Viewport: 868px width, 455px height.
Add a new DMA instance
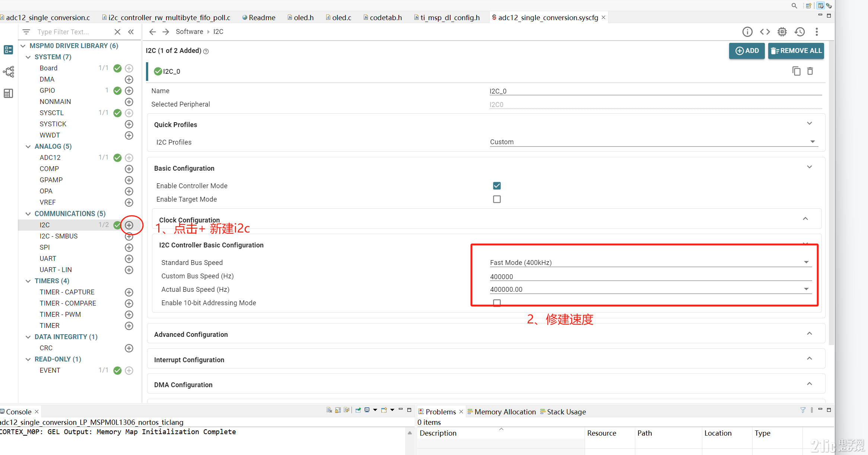pyautogui.click(x=129, y=79)
